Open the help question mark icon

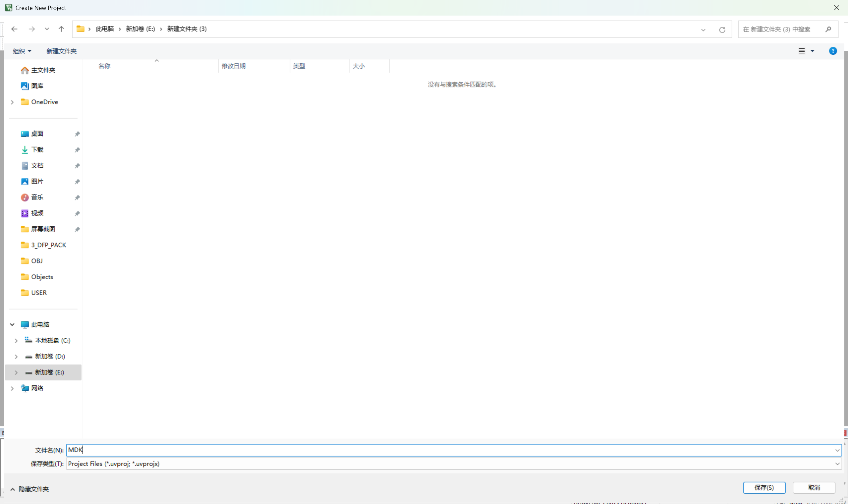[833, 51]
